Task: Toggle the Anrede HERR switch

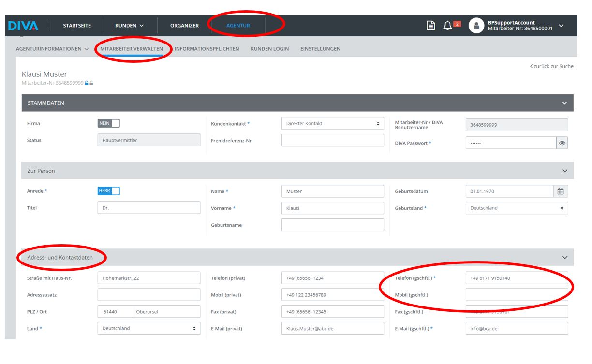Action: coord(108,191)
